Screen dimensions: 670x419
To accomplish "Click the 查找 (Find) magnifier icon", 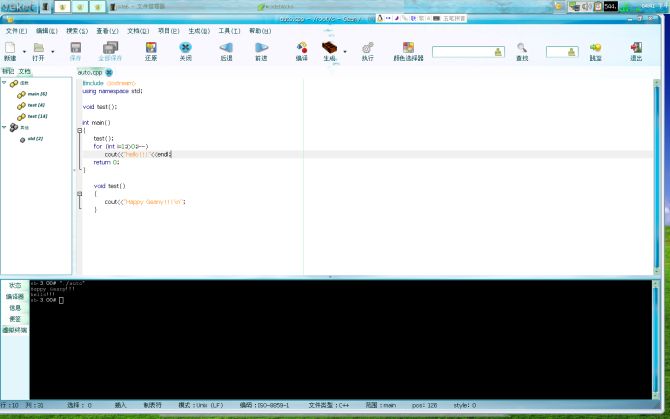I will pos(522,48).
